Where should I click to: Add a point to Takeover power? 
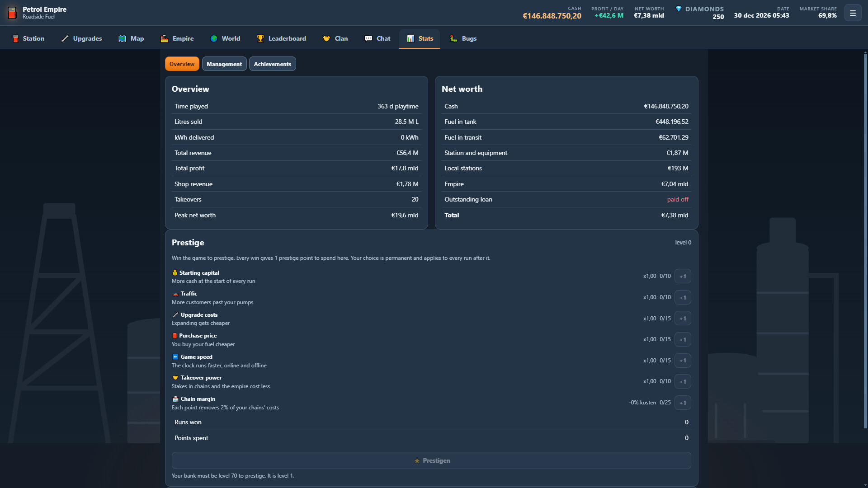(683, 381)
